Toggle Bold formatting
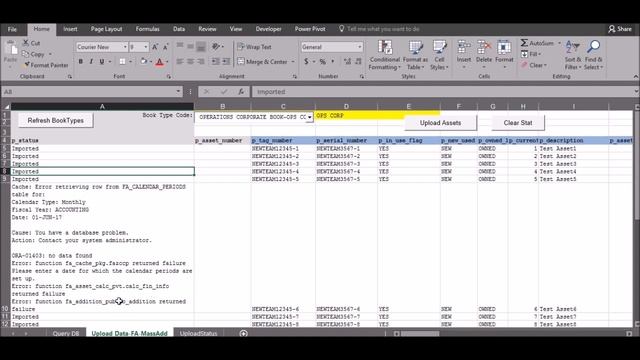The width and height of the screenshot is (640, 360). (x=80, y=62)
